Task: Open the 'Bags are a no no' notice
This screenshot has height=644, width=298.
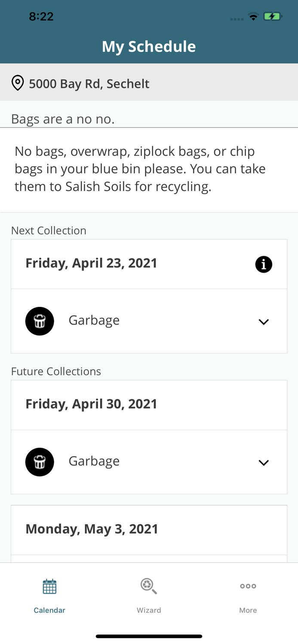Action: click(63, 118)
